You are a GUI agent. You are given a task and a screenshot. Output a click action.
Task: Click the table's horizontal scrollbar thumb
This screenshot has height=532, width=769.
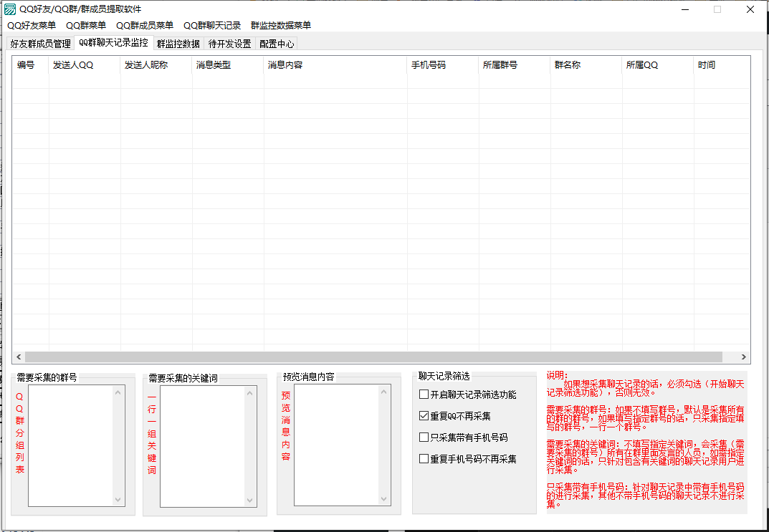tap(373, 357)
